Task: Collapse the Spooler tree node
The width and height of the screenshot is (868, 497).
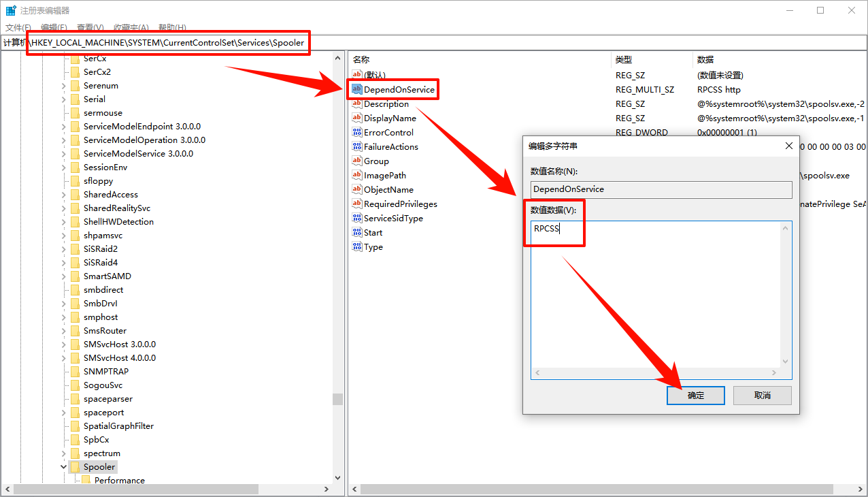Action: tap(63, 467)
